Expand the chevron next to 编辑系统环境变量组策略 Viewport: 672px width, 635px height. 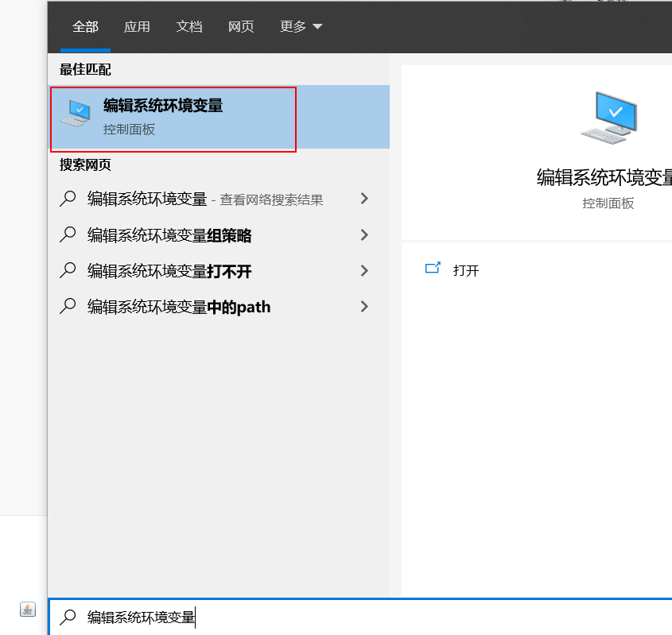[x=364, y=234]
